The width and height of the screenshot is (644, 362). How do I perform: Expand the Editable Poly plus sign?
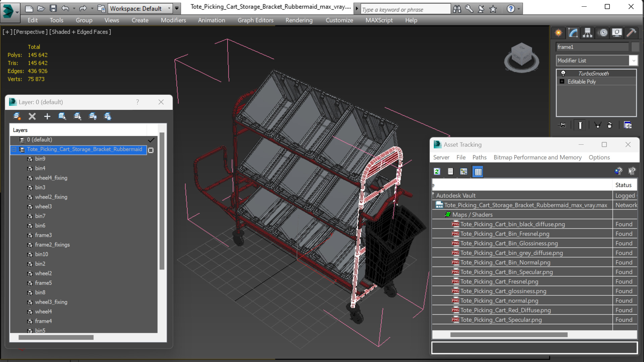click(562, 81)
